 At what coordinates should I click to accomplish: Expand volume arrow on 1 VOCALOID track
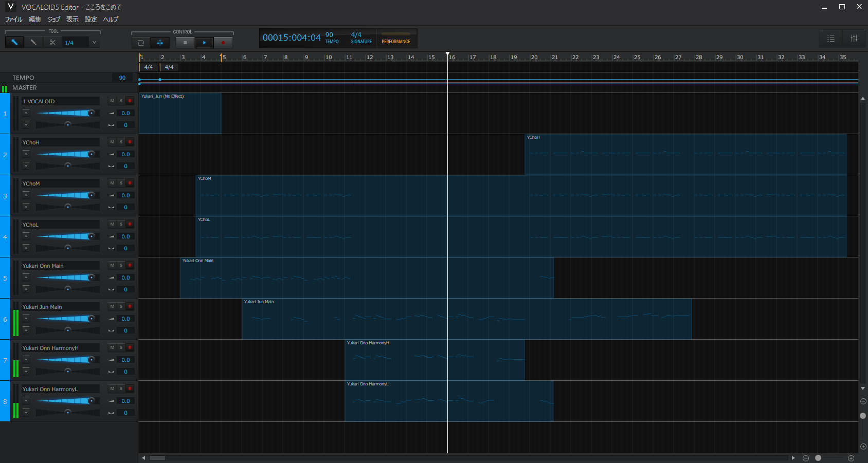26,113
